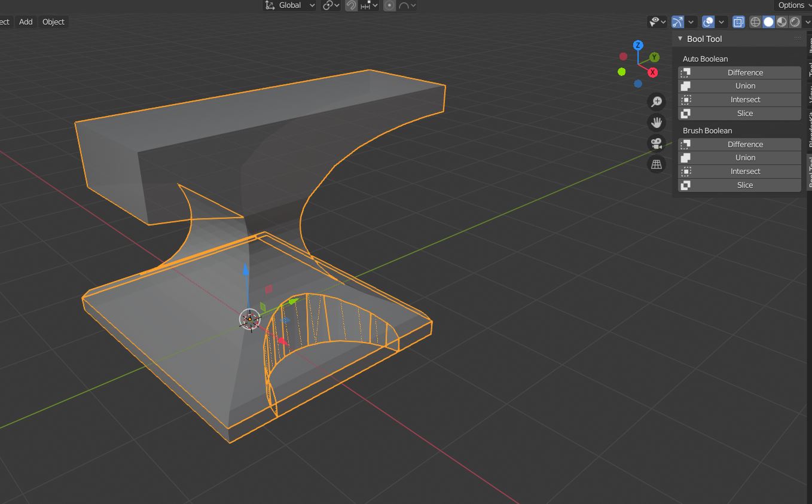
Task: Open the overlays options dropdown arrow
Action: coord(722,22)
